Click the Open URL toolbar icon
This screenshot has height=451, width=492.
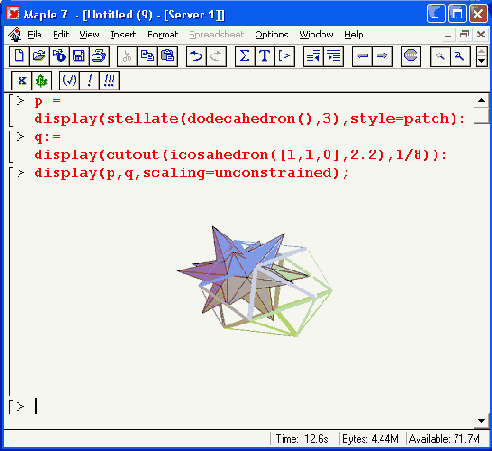tap(59, 56)
